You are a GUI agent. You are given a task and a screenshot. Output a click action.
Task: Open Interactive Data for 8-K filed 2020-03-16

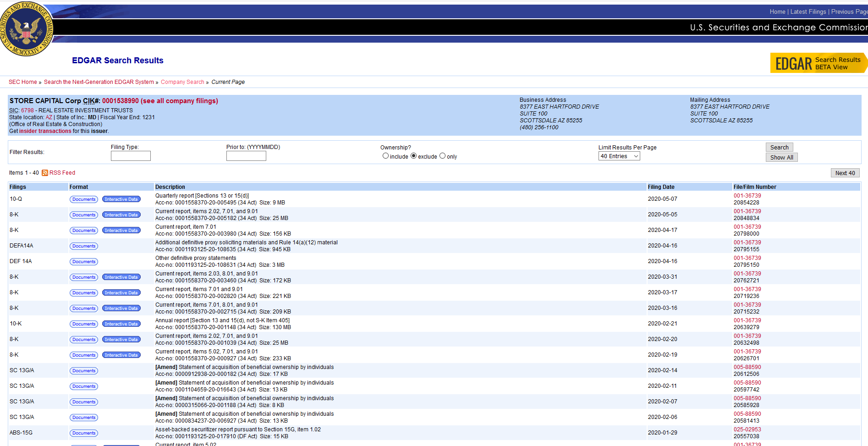click(x=121, y=308)
